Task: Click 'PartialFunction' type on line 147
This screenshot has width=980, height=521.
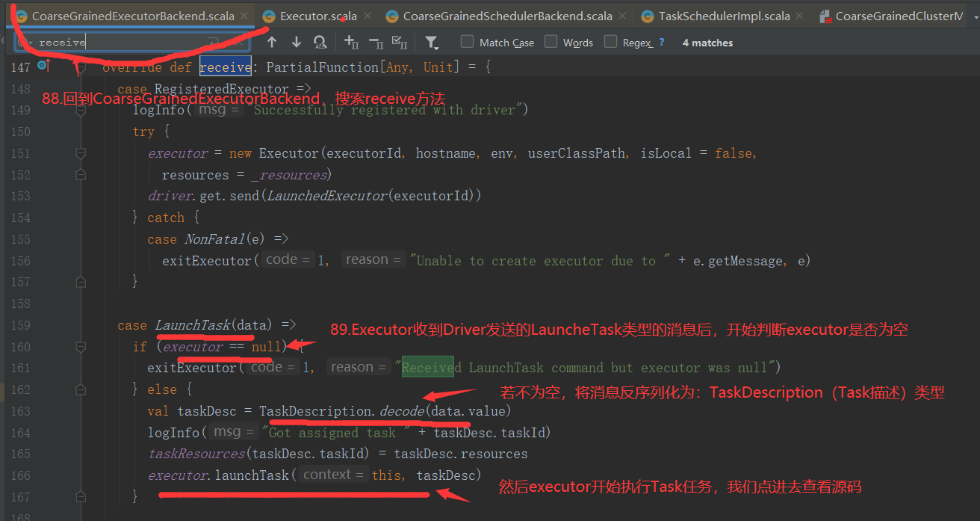Action: click(x=323, y=67)
